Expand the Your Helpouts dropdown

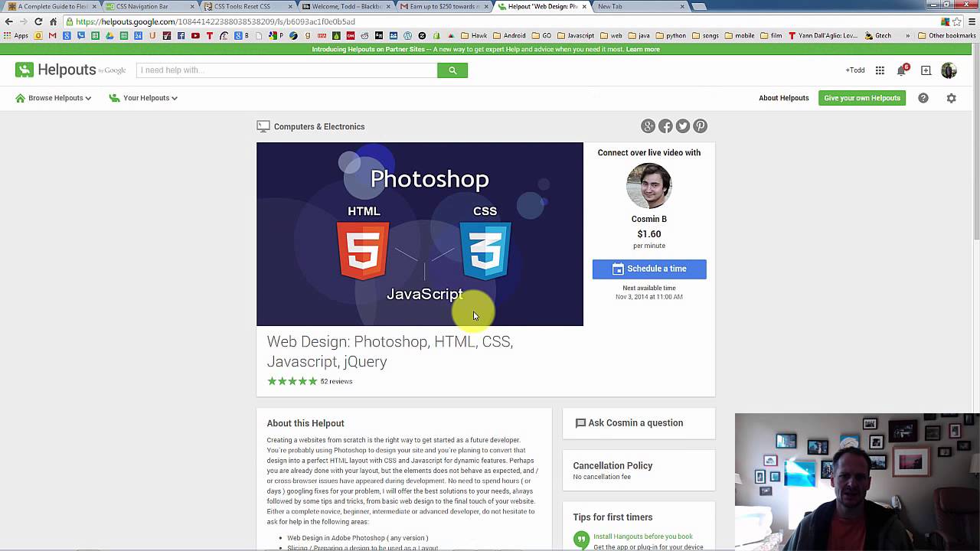[x=143, y=98]
